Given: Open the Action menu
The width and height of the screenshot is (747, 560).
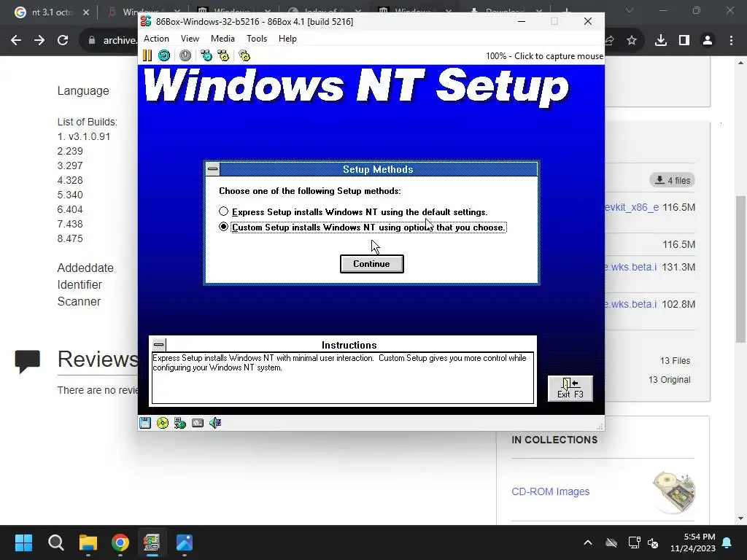Looking at the screenshot, I should (156, 39).
